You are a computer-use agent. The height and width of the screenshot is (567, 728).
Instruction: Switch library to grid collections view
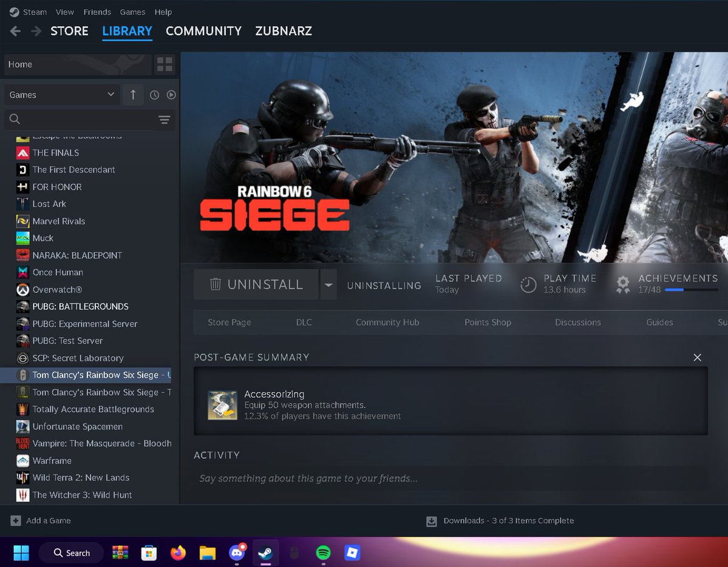[x=165, y=64]
